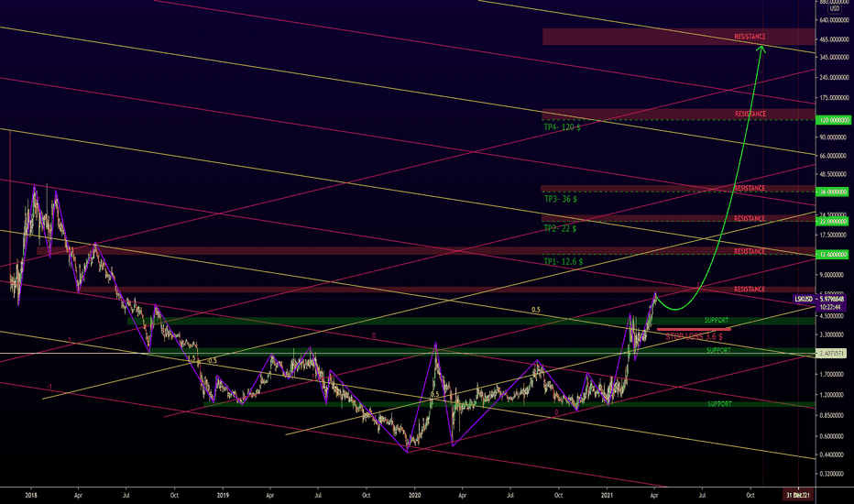Click the 2019 label on time axis

(x=223, y=495)
